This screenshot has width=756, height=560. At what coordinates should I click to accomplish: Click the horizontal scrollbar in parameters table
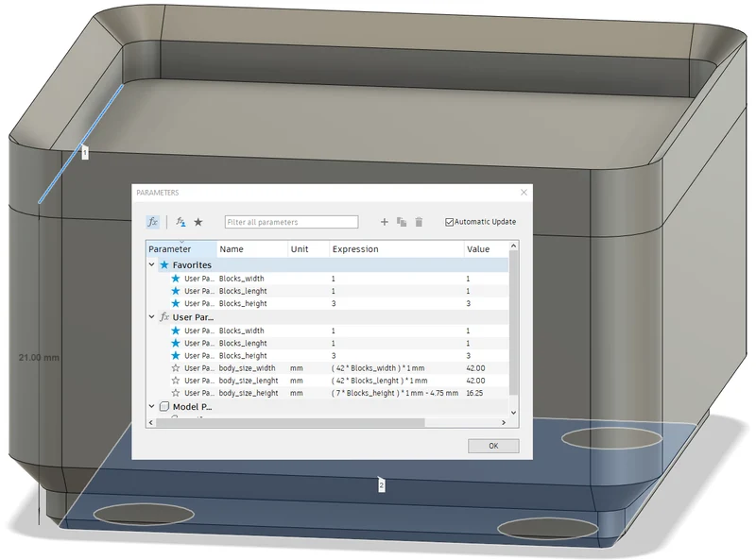click(x=290, y=423)
